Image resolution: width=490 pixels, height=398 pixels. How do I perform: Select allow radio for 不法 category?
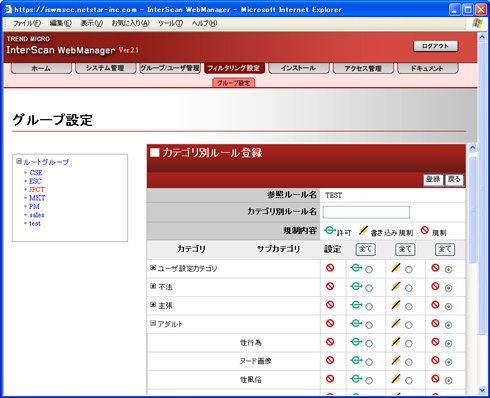369,288
